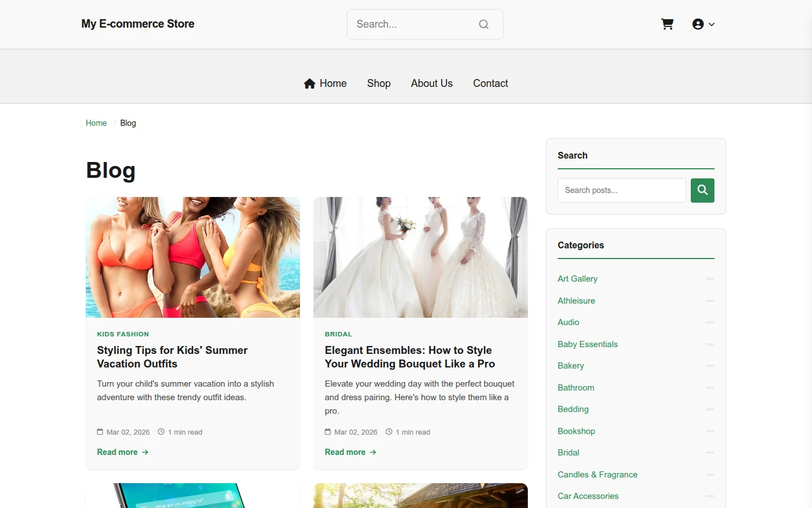Click the Home breadcrumb link
The image size is (812, 508).
96,123
